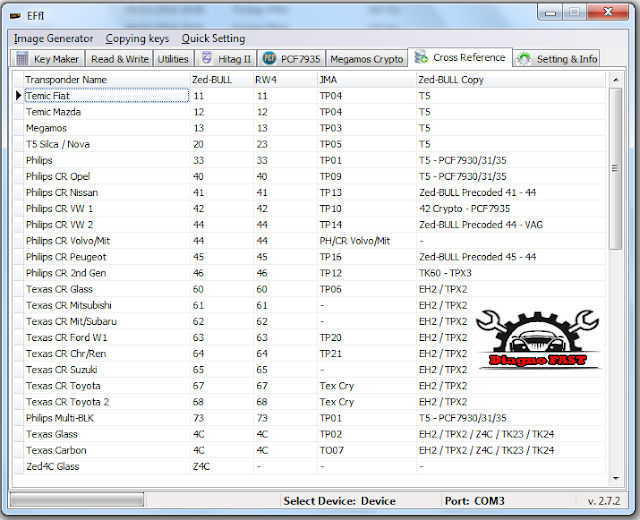Click the 42 Crypto - PCF7935 cell

point(511,209)
